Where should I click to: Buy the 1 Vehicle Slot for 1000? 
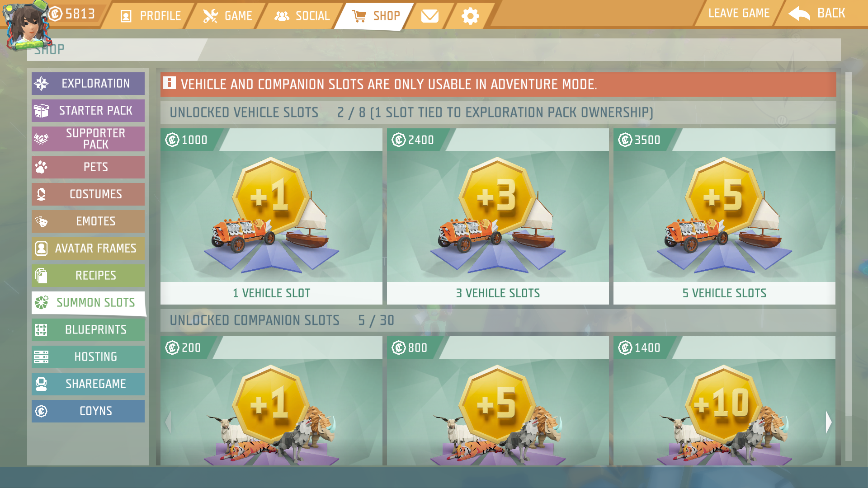[271, 216]
